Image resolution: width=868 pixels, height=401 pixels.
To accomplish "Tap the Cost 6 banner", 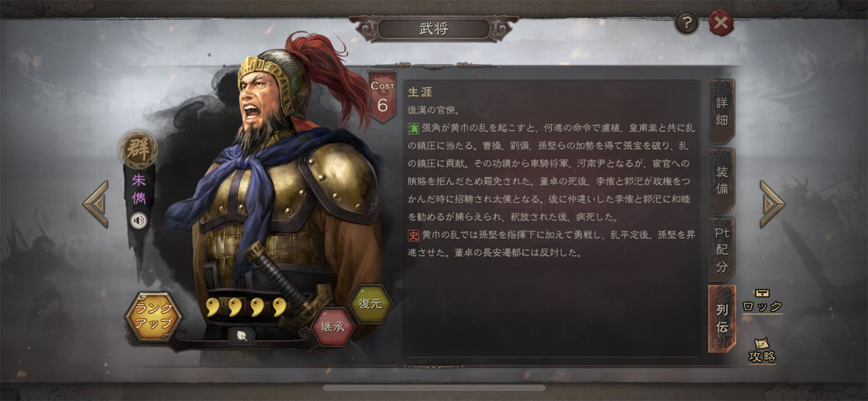I will pyautogui.click(x=382, y=96).
